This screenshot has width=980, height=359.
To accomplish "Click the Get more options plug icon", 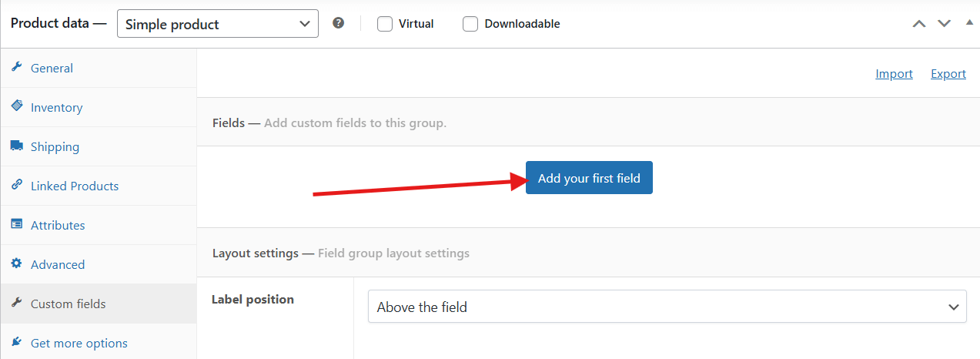I will coord(16,342).
